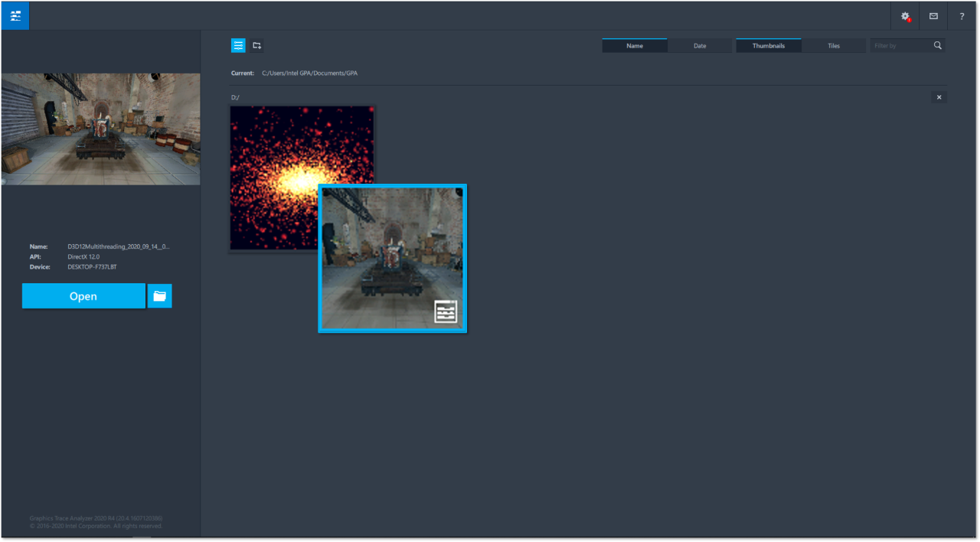980x542 pixels.
Task: Click the mail feedback envelope icon
Action: (x=933, y=15)
